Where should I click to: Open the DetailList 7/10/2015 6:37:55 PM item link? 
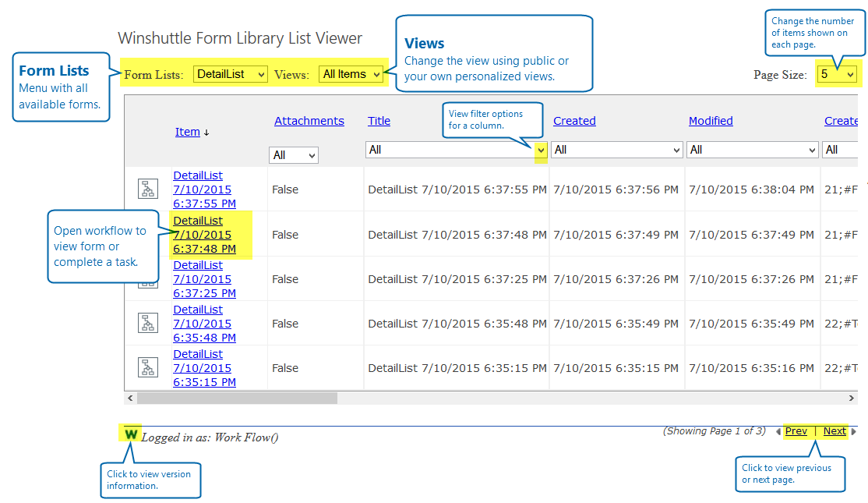(204, 190)
